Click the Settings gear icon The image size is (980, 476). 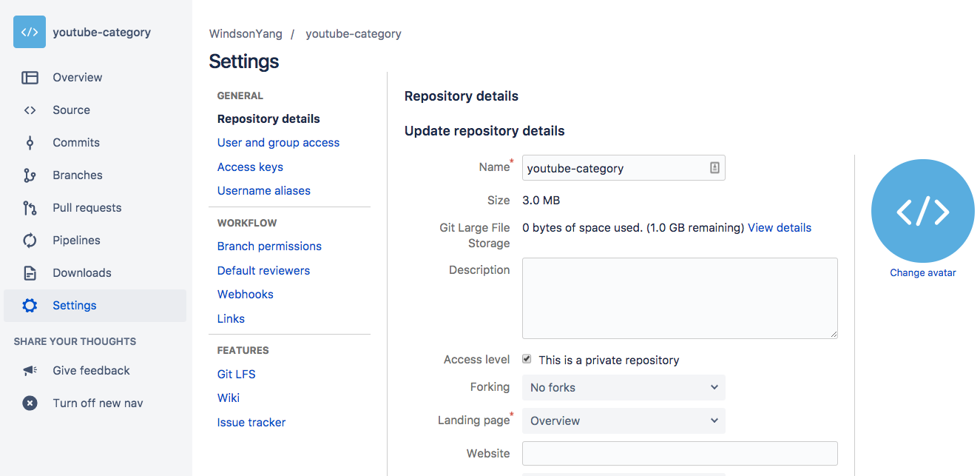30,306
